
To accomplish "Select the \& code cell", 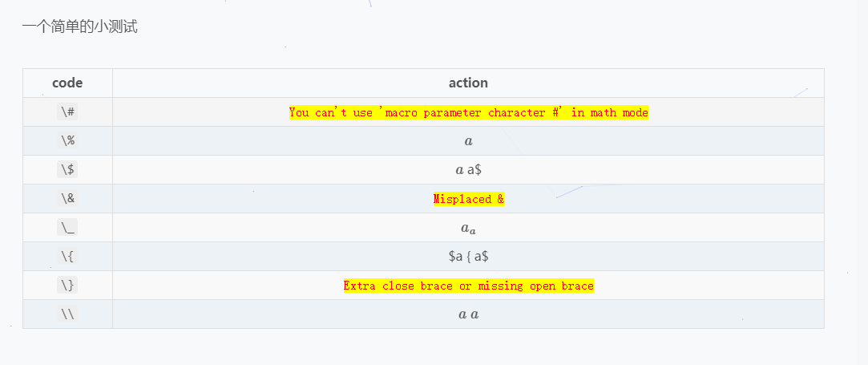I will point(67,199).
